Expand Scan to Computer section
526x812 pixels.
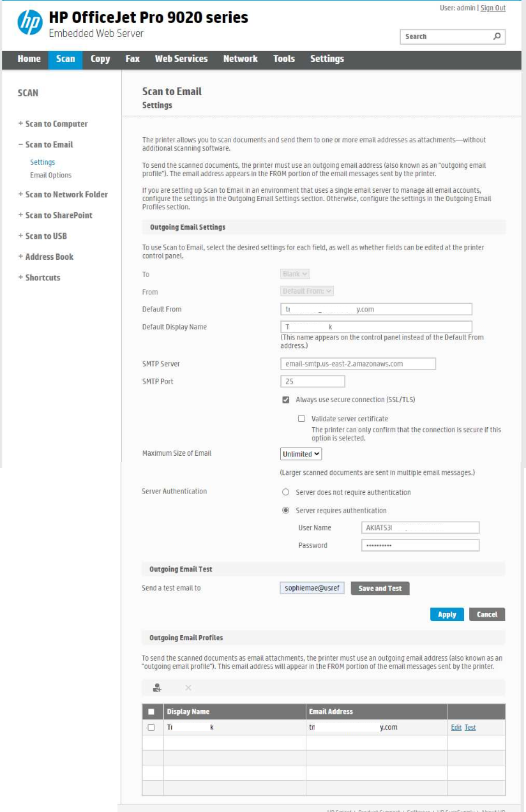coord(53,124)
